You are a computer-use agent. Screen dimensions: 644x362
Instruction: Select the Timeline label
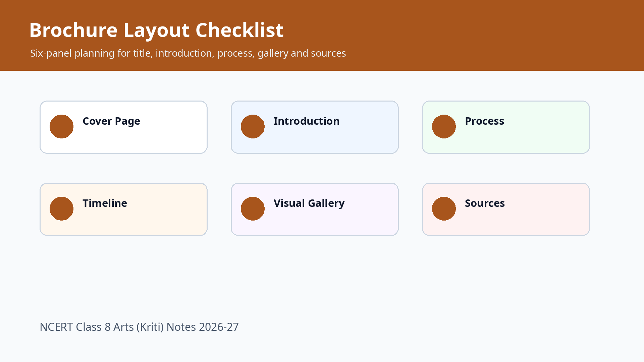(x=105, y=203)
